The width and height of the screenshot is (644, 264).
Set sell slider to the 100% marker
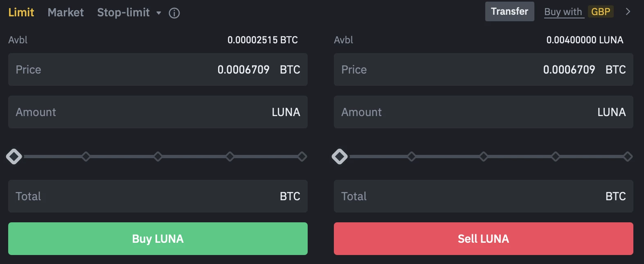[x=628, y=157]
